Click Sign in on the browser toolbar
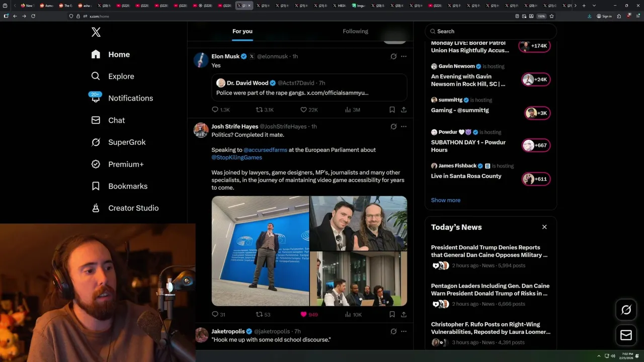 604,16
